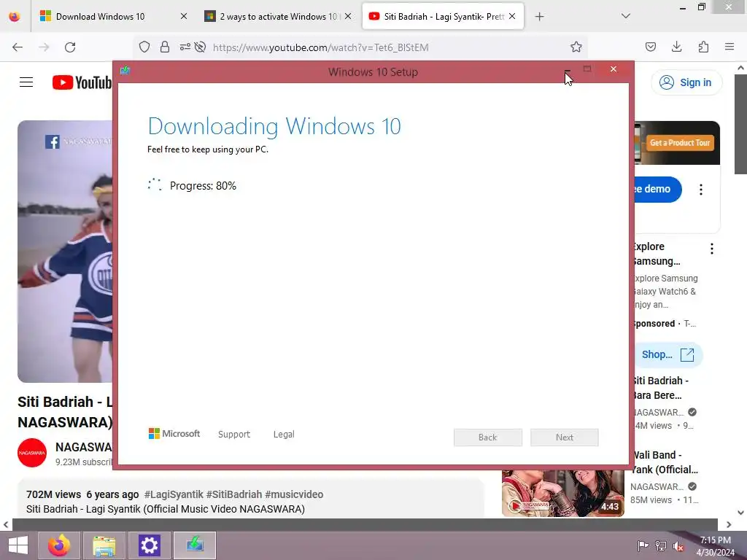Click the Shop external link button
The image size is (747, 560).
pos(667,355)
